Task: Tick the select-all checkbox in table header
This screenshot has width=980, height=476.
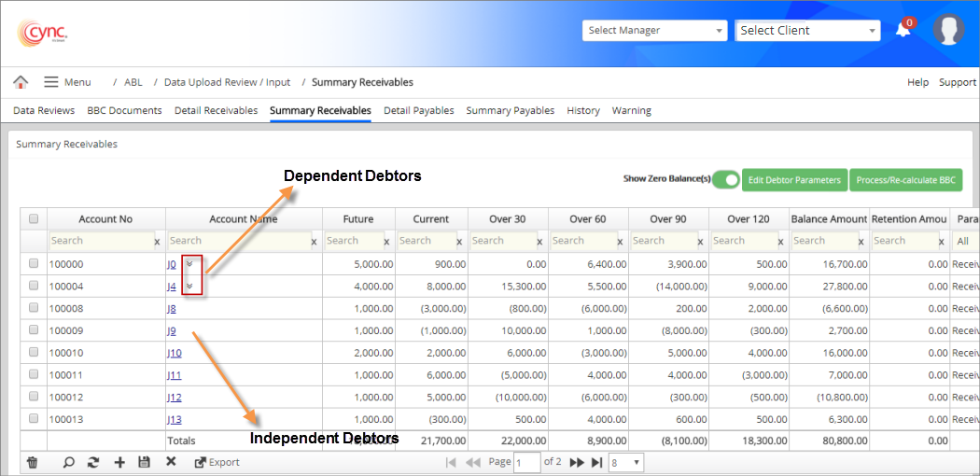Action: 34,219
